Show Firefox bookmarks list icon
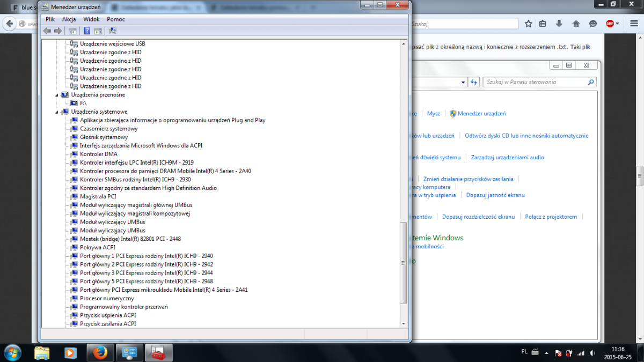This screenshot has width=644, height=362. pyautogui.click(x=543, y=24)
